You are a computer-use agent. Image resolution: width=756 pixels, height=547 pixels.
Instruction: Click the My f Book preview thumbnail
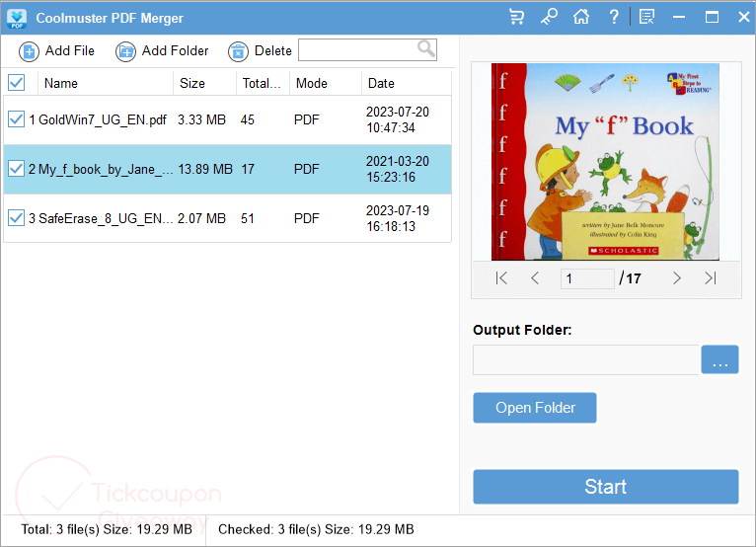[x=605, y=162]
